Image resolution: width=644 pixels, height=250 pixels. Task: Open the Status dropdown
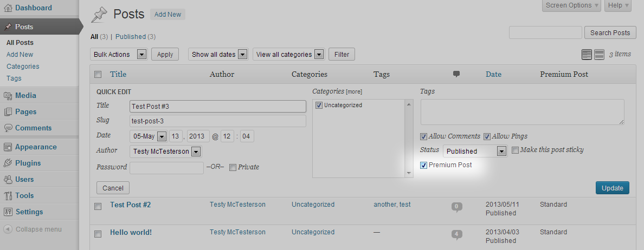475,151
